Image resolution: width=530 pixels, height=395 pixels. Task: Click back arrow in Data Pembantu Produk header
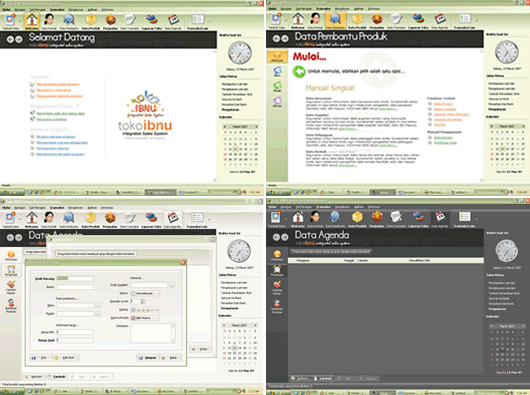(x=276, y=39)
